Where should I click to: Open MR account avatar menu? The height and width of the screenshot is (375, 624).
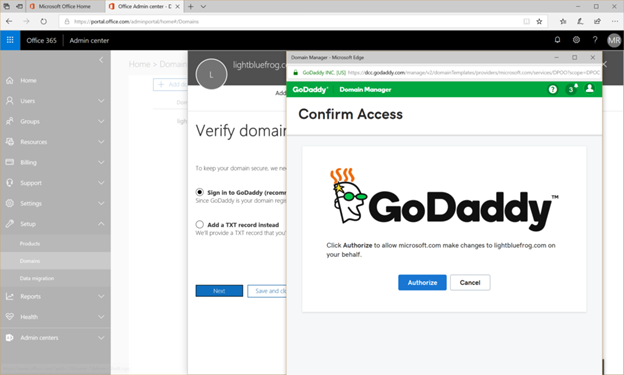coord(614,40)
